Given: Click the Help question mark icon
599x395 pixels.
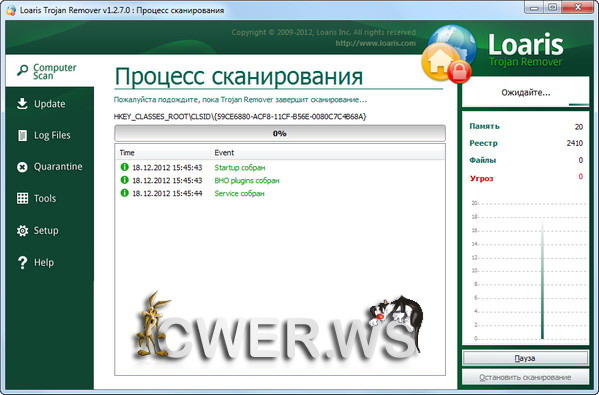Looking at the screenshot, I should [22, 262].
